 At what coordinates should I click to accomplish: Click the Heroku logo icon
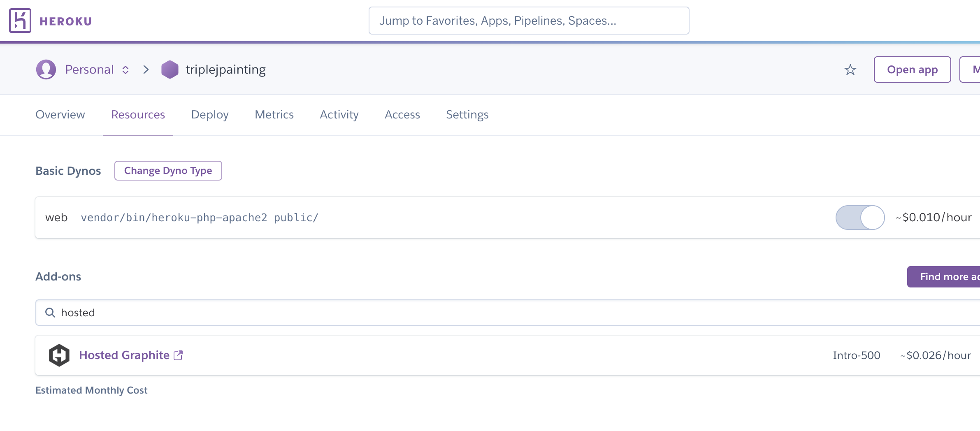point(20,21)
